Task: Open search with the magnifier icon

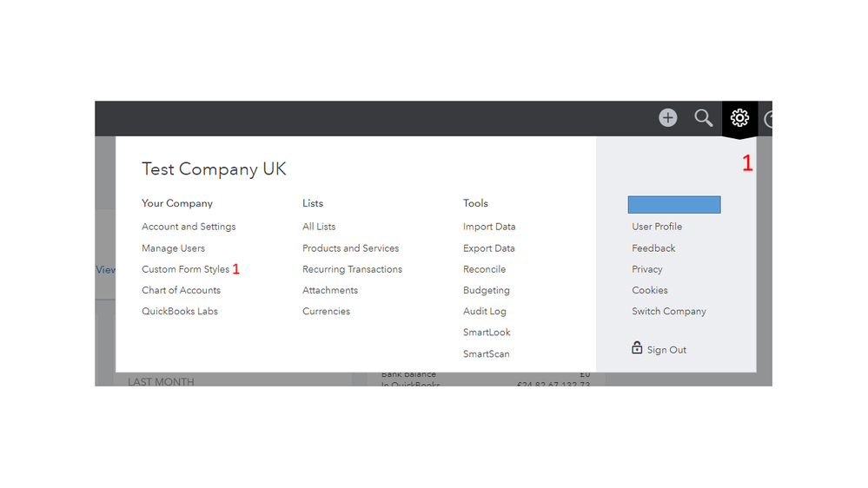Action: [703, 118]
